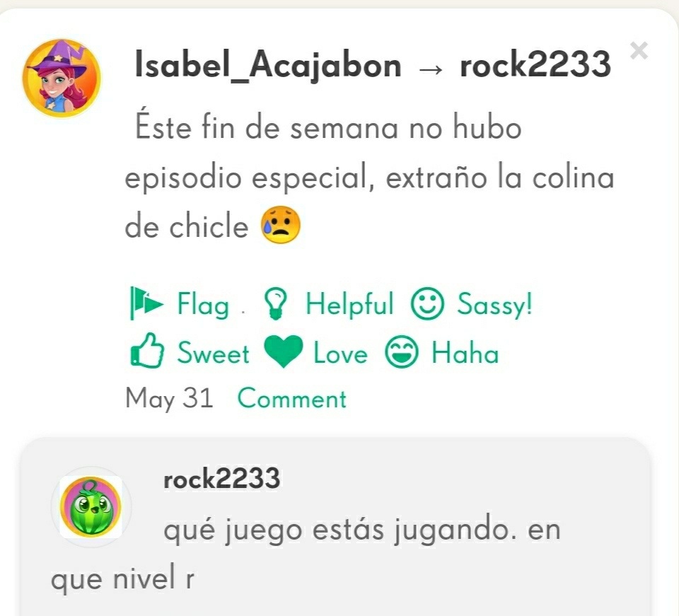React with the Haha label

[x=465, y=352]
